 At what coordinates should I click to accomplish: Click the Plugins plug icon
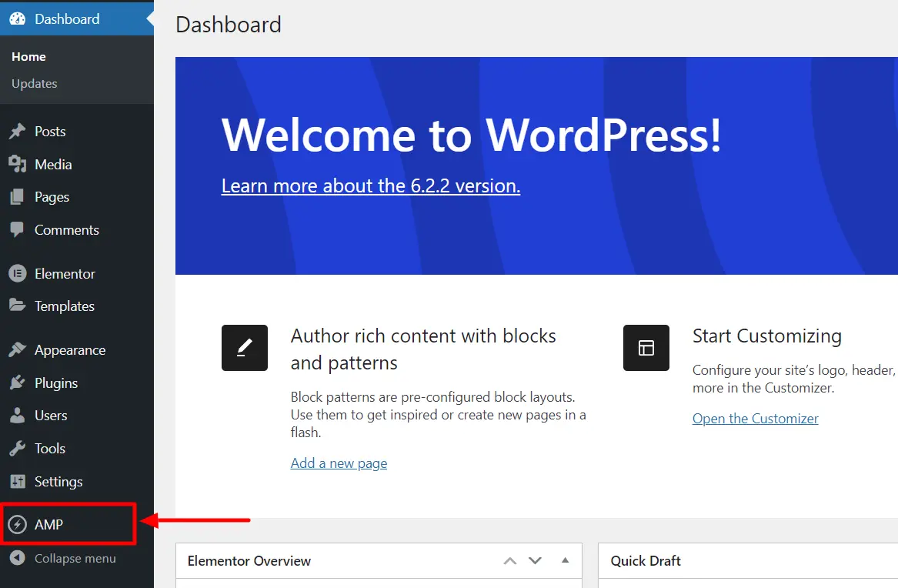click(x=18, y=383)
